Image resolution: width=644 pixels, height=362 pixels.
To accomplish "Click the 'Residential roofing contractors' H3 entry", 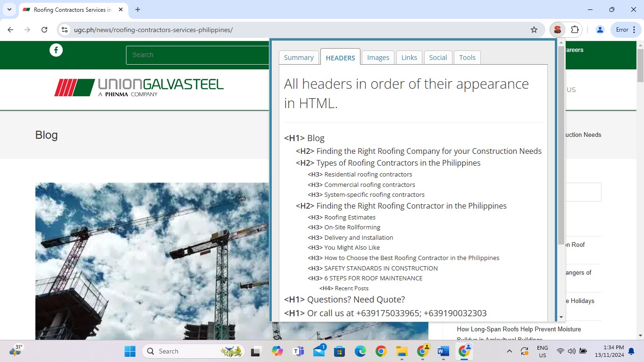I will 360,174.
